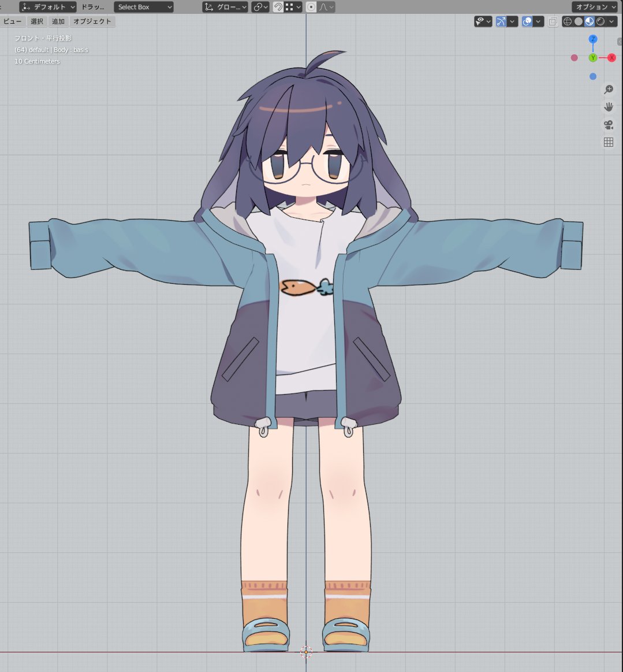Screen dimensions: 623x672
Task: Switch perspective/orthographic with the grid icon
Action: click(609, 142)
